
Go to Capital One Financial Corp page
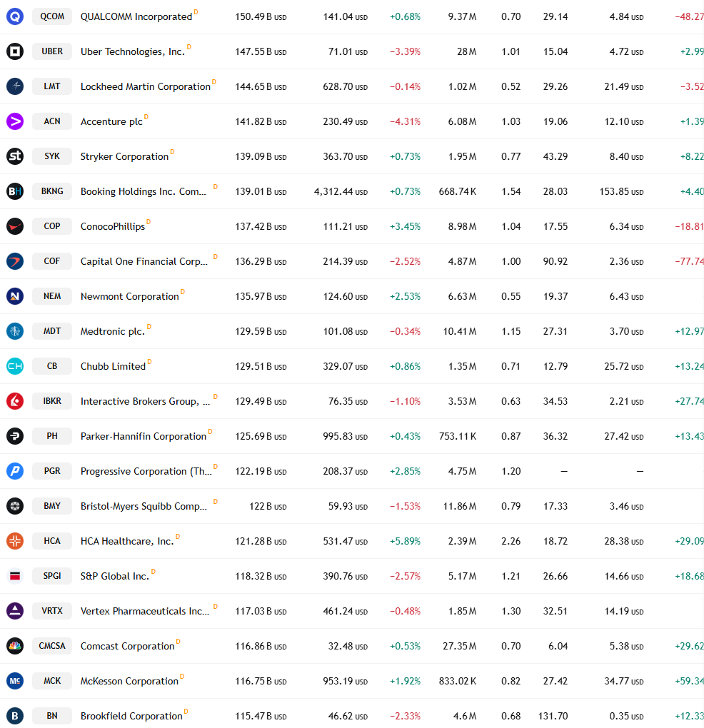(x=144, y=261)
